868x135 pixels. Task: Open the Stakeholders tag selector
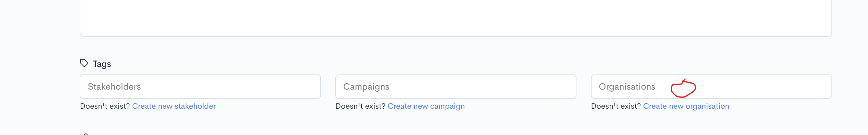(200, 87)
